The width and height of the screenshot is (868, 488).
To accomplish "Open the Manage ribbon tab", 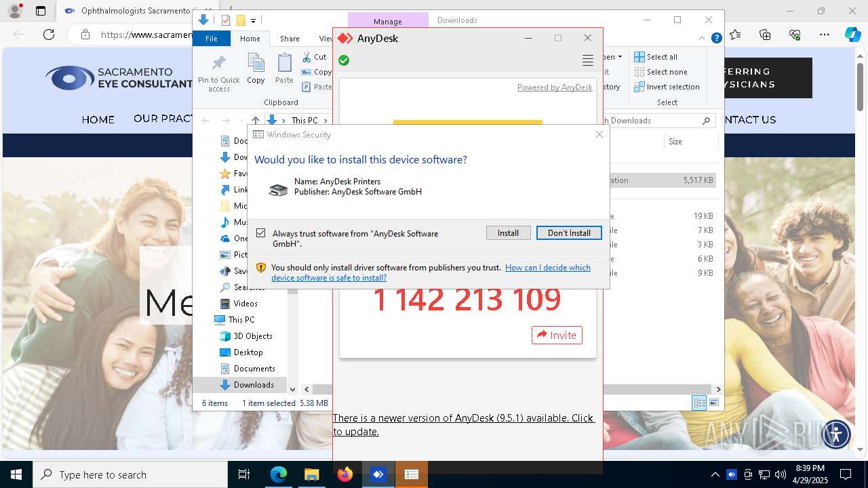I will [x=388, y=21].
